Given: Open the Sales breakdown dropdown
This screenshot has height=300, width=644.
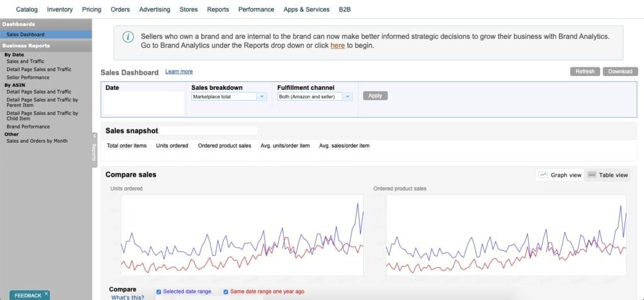Looking at the screenshot, I should 229,97.
